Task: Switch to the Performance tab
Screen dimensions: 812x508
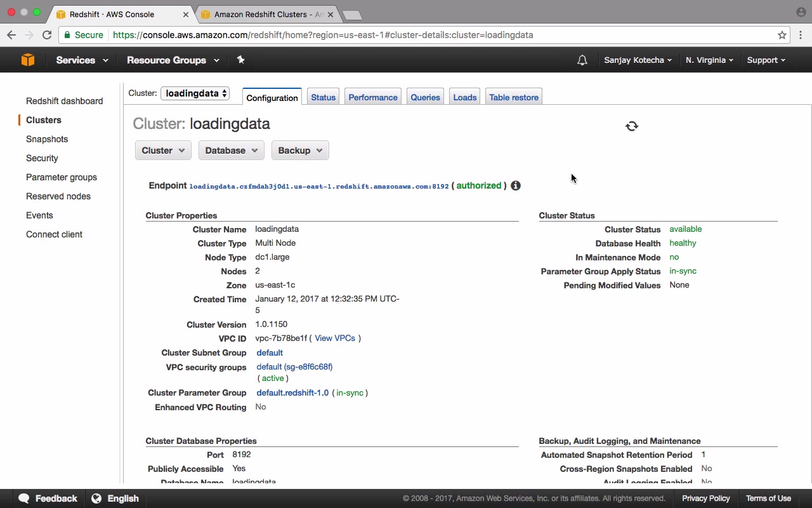Action: click(373, 97)
